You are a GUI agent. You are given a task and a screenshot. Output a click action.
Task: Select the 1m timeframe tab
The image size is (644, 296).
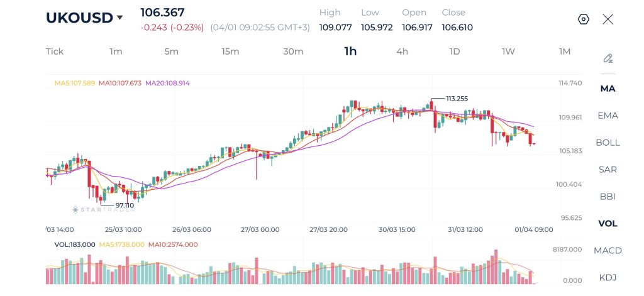pyautogui.click(x=116, y=52)
